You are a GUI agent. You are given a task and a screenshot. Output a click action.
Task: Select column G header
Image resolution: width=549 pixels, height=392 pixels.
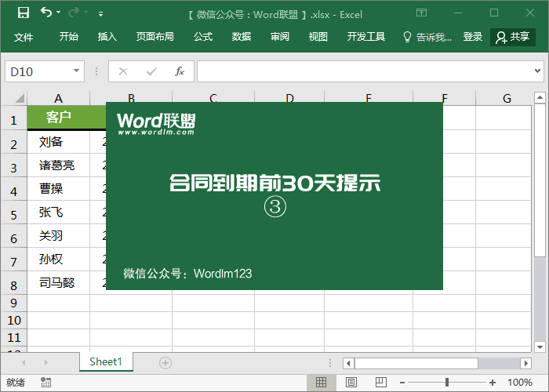point(507,98)
